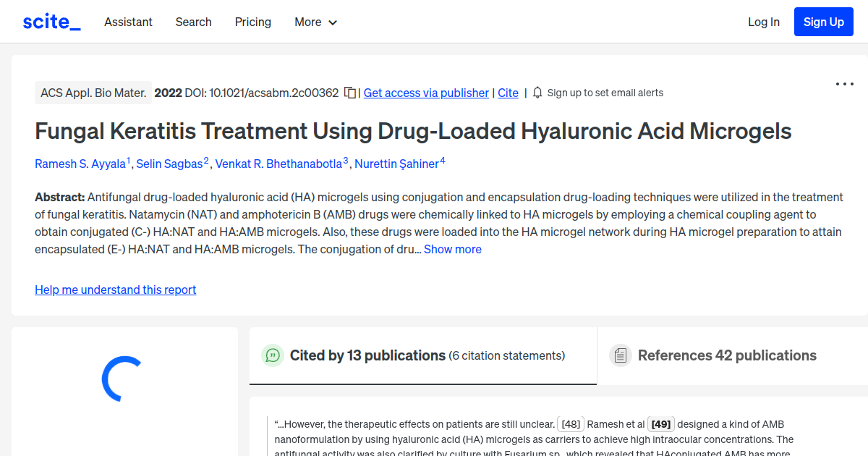Select the Cited by 13 publications tab
The height and width of the screenshot is (456, 868).
(x=367, y=355)
